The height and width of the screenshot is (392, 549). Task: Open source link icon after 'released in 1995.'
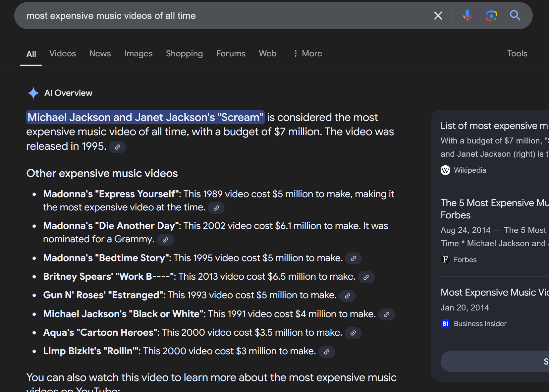(118, 147)
